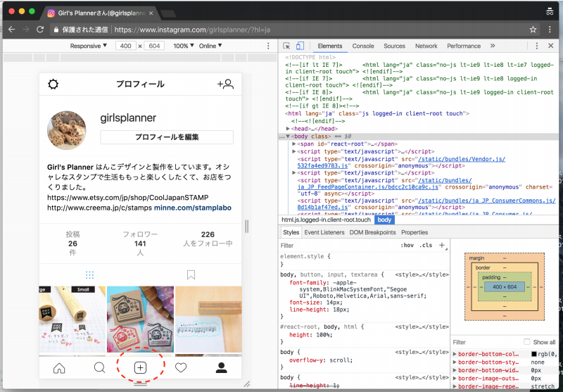Edit the viewport height field 604

(x=154, y=46)
